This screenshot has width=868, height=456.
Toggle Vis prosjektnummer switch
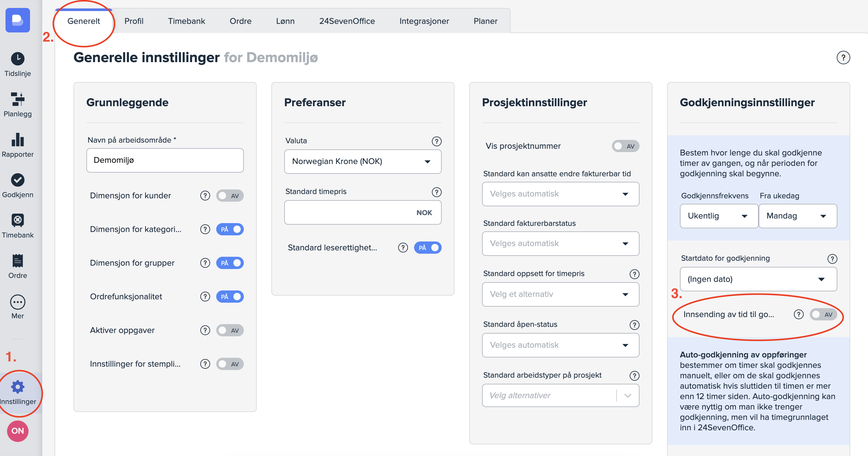pos(625,146)
